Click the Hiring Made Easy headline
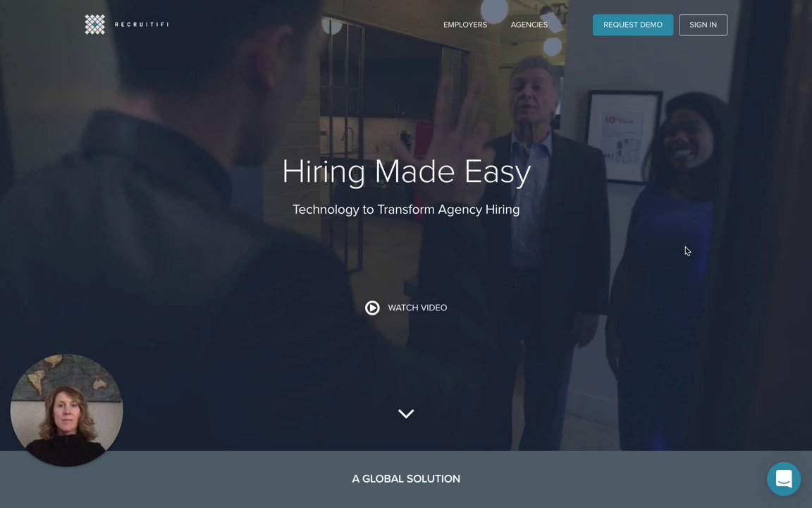 [x=407, y=171]
